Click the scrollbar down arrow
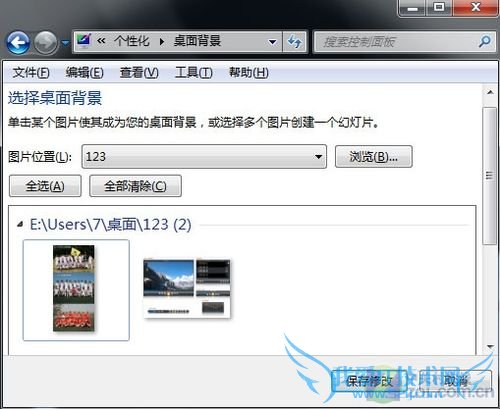 [x=490, y=347]
